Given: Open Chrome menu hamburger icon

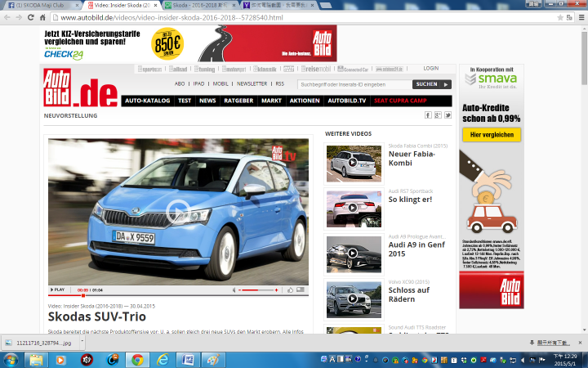Looking at the screenshot, I should pyautogui.click(x=581, y=18).
